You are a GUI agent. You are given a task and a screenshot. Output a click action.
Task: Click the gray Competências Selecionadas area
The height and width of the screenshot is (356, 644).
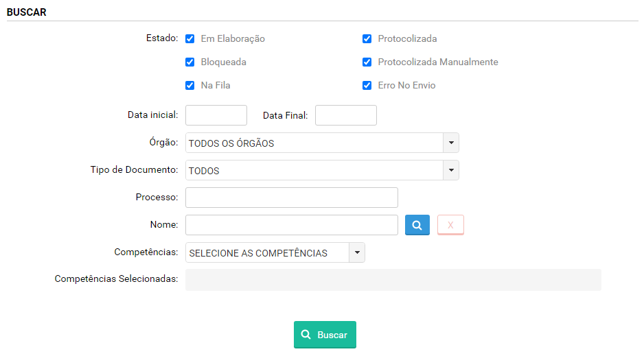click(x=393, y=280)
